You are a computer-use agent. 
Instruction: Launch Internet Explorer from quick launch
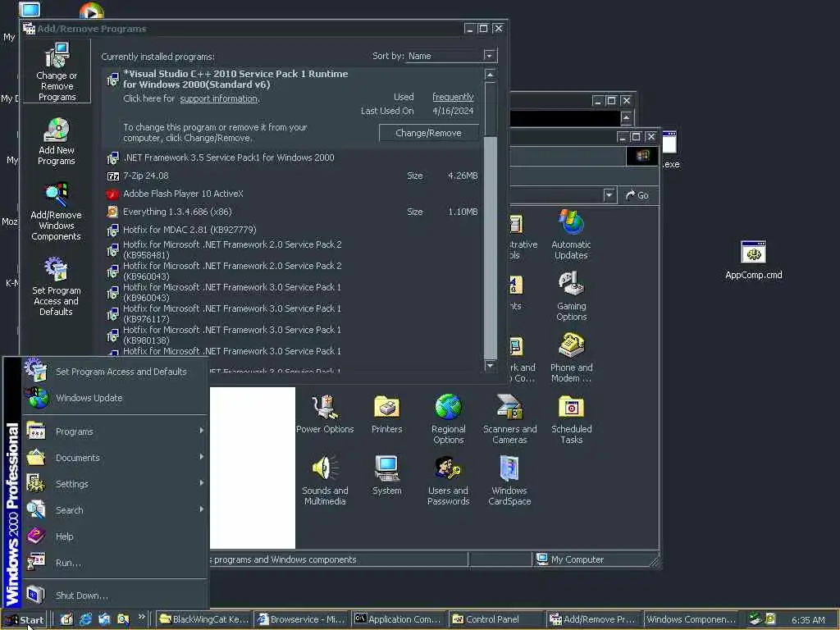(x=85, y=619)
